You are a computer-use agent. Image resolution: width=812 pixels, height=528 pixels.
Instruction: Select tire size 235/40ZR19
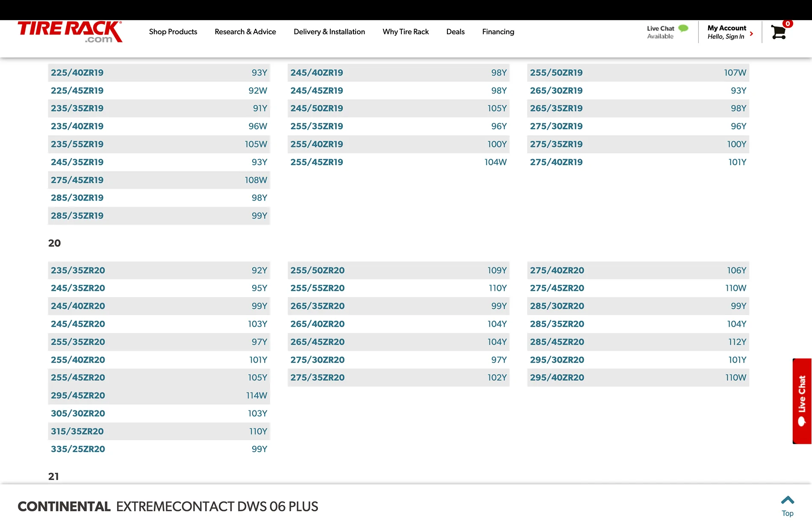pyautogui.click(x=159, y=127)
